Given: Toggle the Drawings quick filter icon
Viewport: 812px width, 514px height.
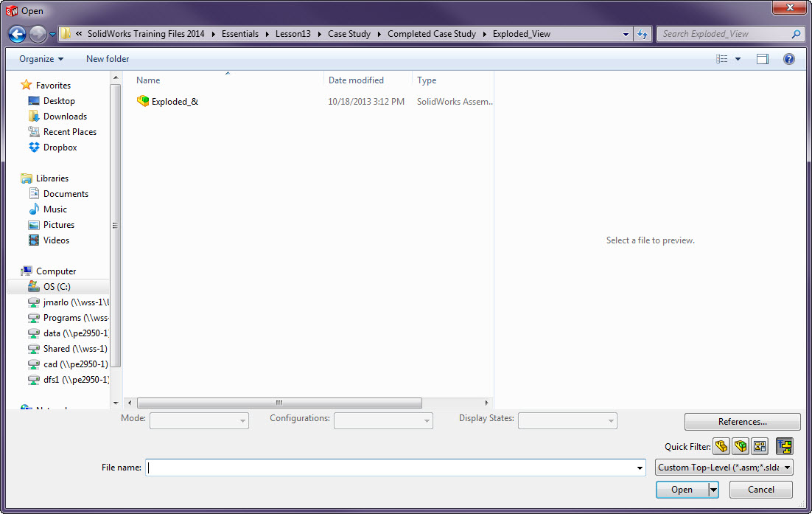Looking at the screenshot, I should click(760, 446).
